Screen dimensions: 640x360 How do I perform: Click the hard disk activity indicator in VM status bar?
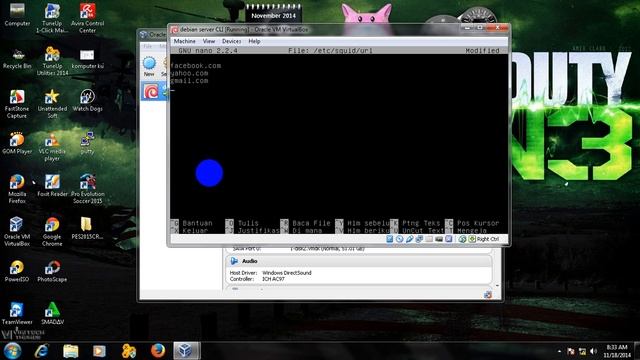(x=390, y=239)
